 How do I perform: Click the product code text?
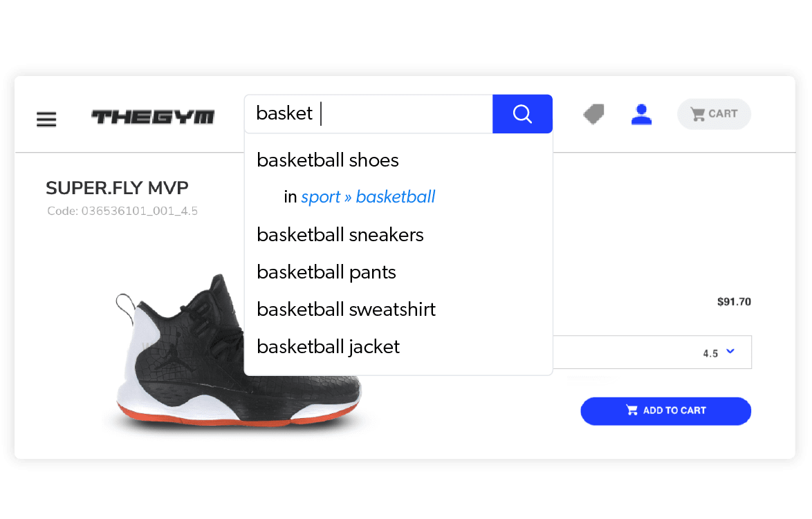pyautogui.click(x=122, y=211)
